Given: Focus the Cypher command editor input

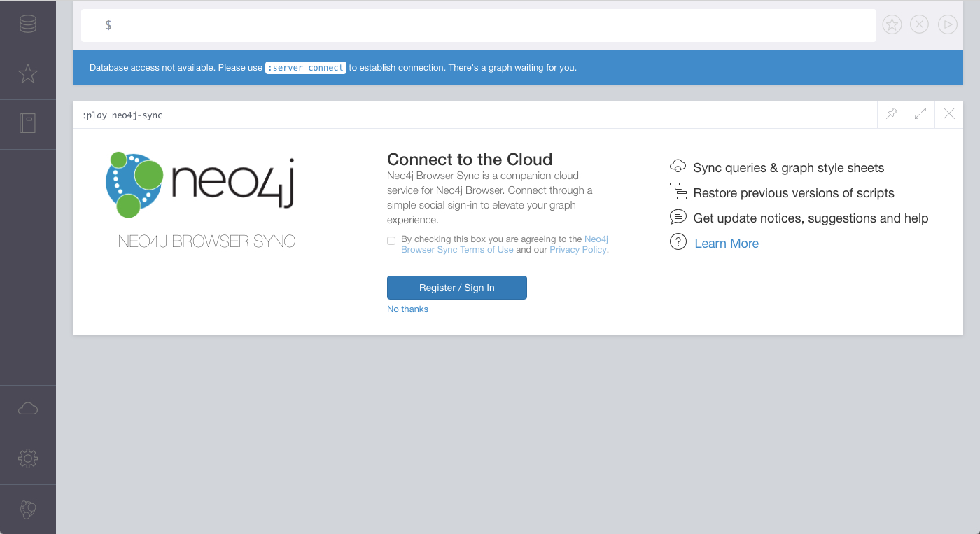Looking at the screenshot, I should coord(476,25).
